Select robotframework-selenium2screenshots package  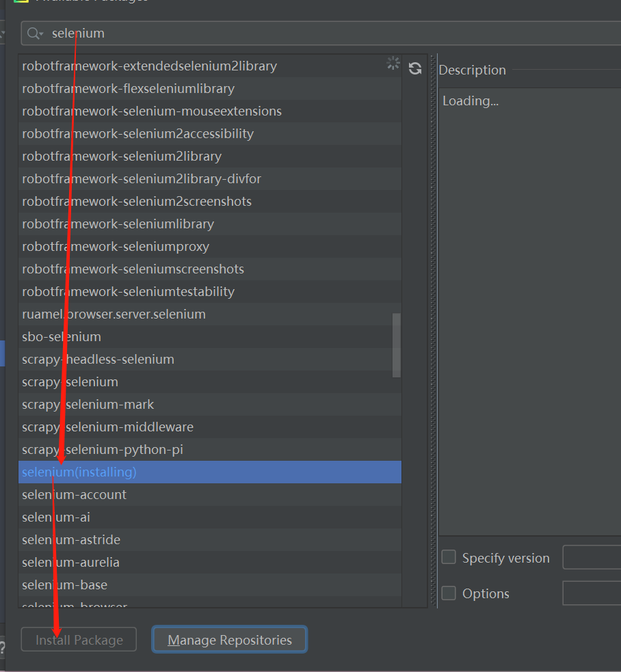click(x=210, y=202)
